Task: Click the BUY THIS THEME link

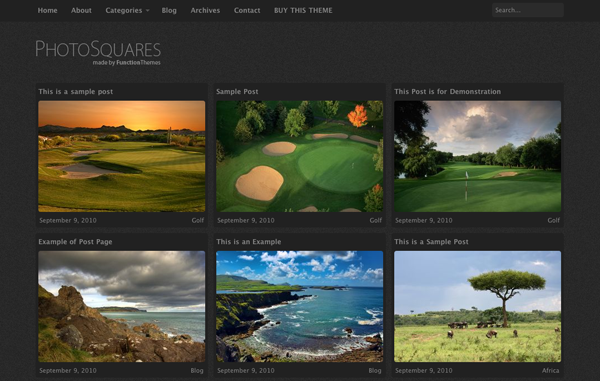Action: [303, 10]
